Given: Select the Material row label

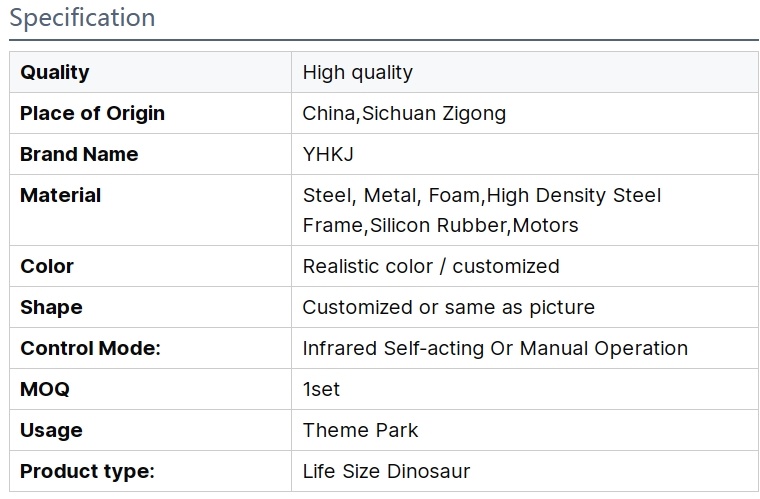Looking at the screenshot, I should [61, 195].
